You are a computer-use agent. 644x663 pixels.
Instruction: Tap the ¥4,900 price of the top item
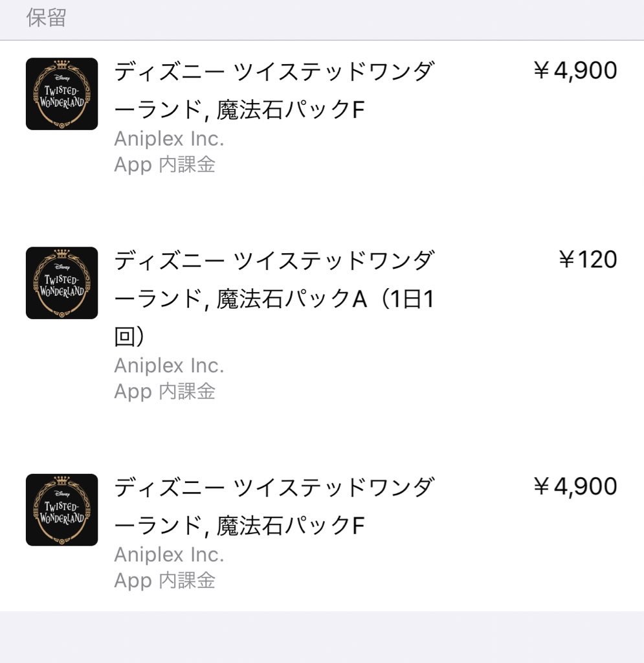click(x=575, y=71)
